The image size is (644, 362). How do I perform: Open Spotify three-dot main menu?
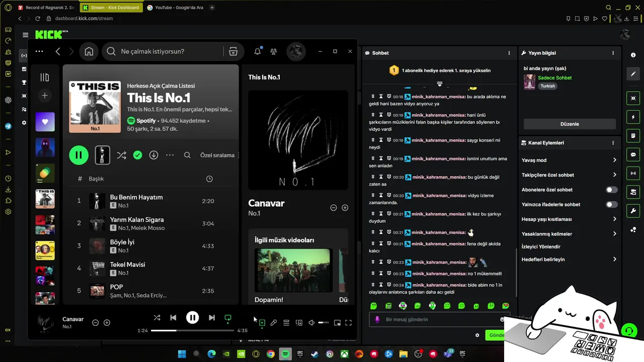point(39,51)
